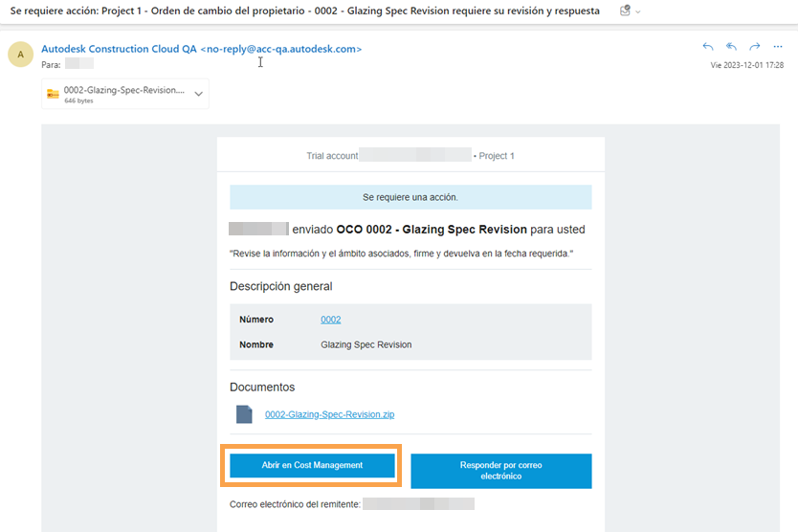Select the "Se requiere una acción." banner text
798x532 pixels.
410,197
